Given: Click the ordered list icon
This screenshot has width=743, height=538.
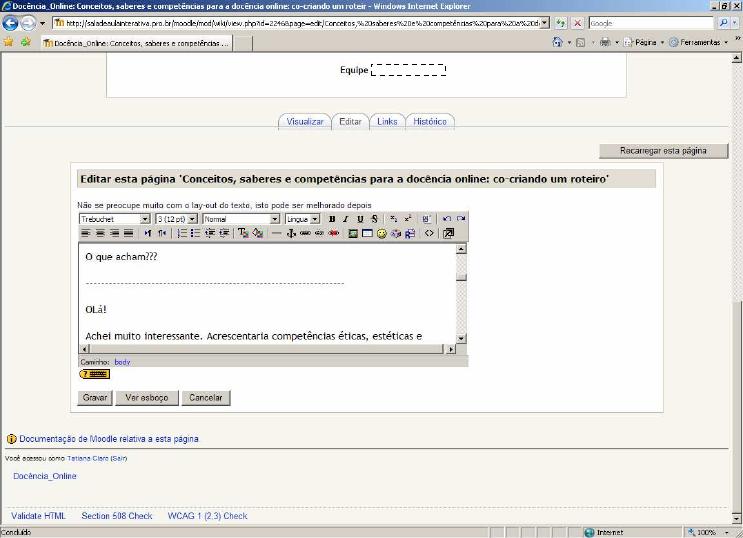Looking at the screenshot, I should (183, 233).
